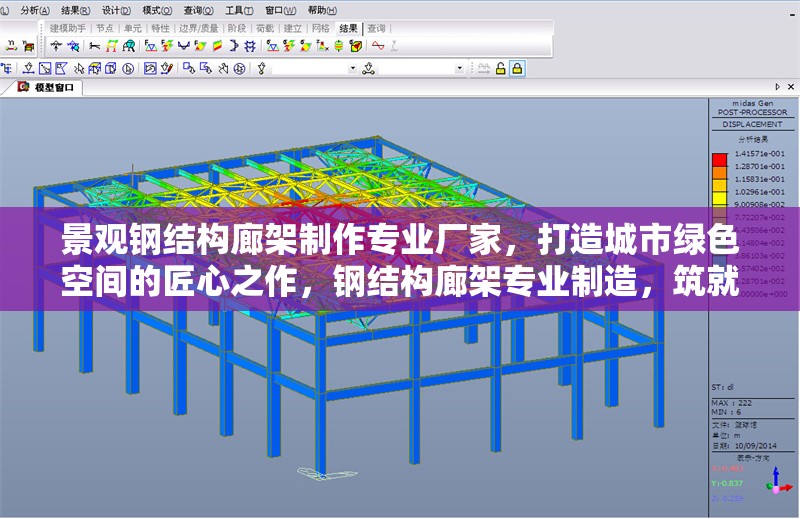
Task: Open the 分析(A) menu
Action: tap(35, 10)
